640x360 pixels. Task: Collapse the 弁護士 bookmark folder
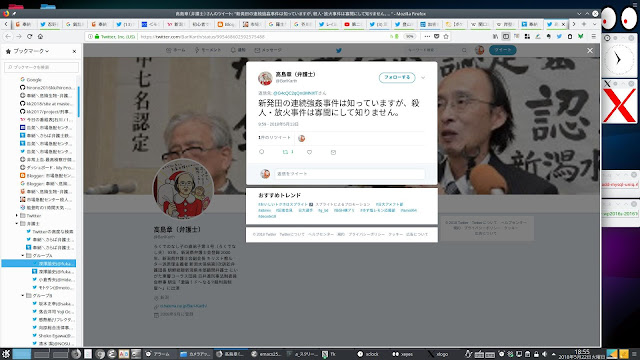click(17, 224)
